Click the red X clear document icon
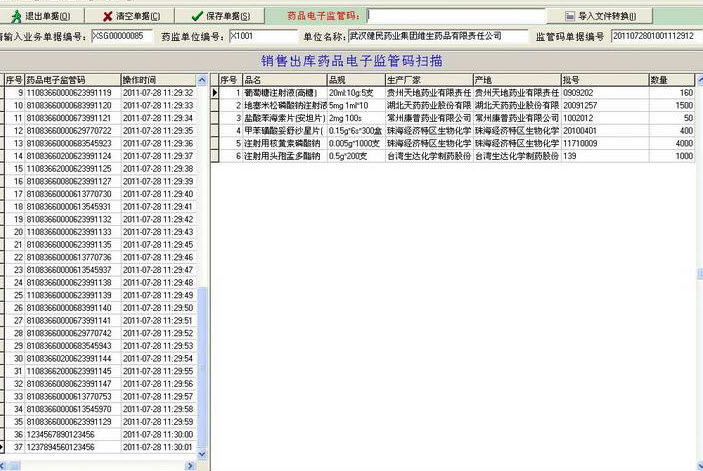703x471 pixels. click(x=108, y=17)
